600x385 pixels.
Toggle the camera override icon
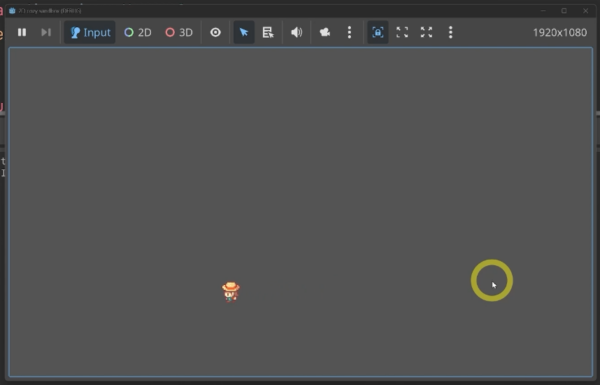pos(325,33)
